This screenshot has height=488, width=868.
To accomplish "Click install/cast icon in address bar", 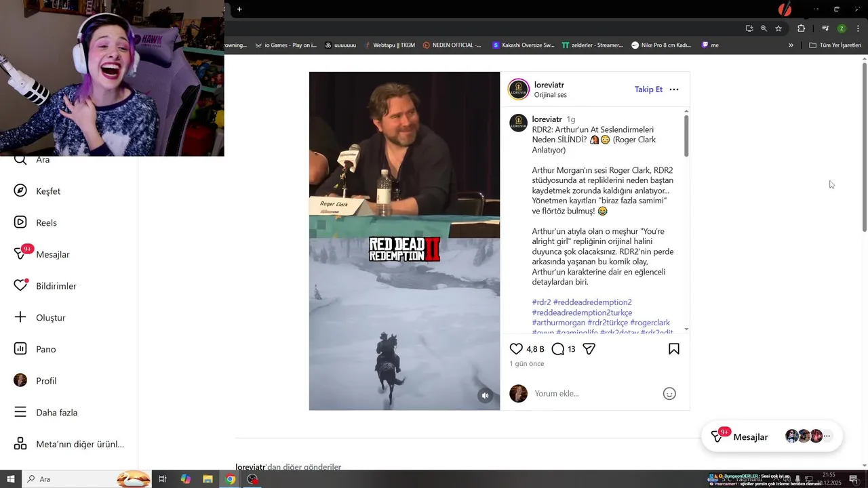I will pyautogui.click(x=749, y=28).
